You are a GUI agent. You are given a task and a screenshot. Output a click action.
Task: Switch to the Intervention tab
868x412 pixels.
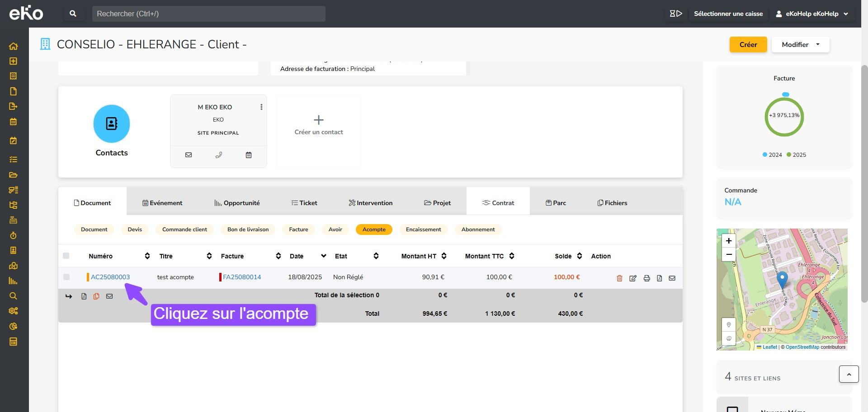pos(370,203)
